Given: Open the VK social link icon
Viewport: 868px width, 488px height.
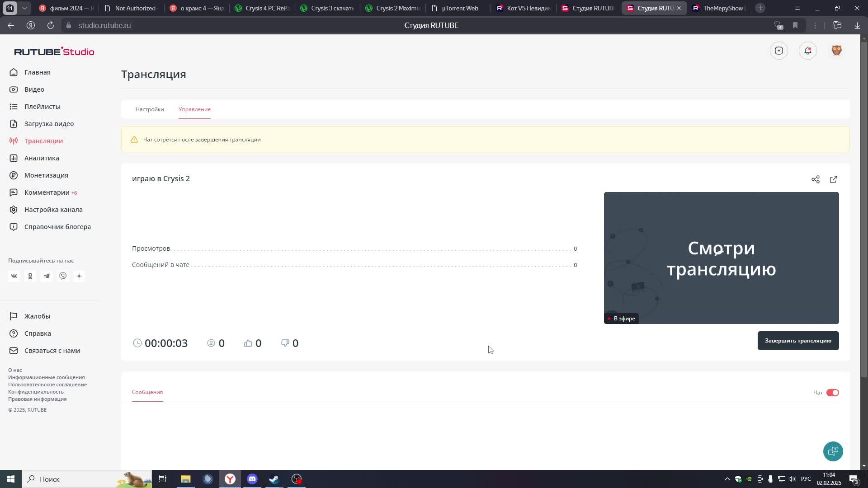Looking at the screenshot, I should [14, 276].
